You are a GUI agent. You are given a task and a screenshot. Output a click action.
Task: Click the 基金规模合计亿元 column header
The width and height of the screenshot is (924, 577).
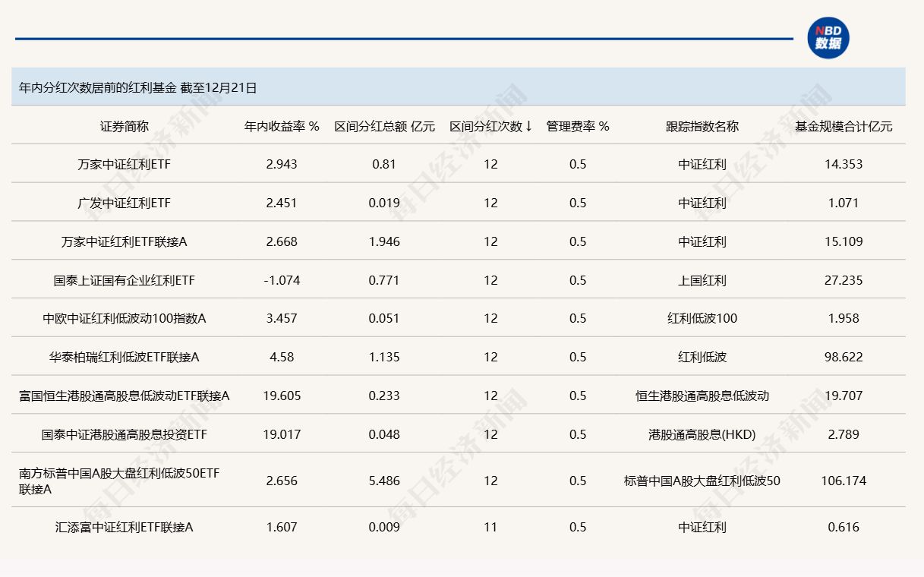point(844,127)
